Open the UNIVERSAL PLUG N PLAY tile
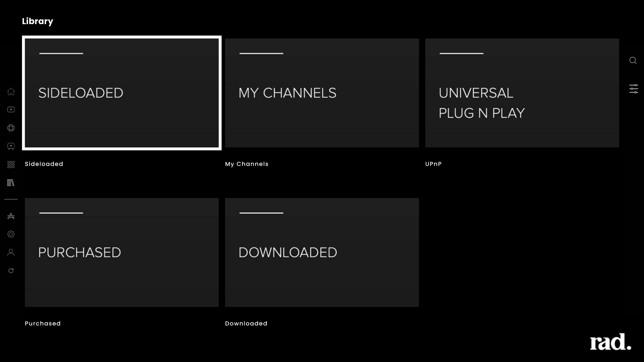This screenshot has width=644, height=362. click(522, 93)
